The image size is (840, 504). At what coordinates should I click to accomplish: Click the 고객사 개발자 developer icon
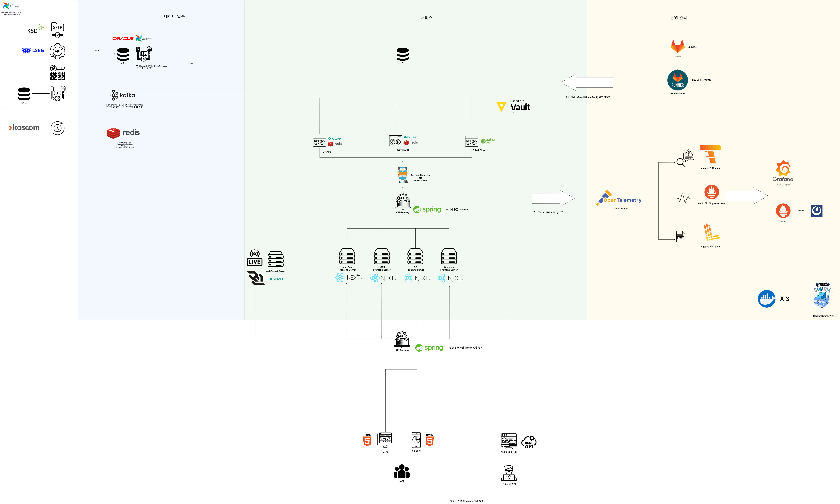pos(509,473)
